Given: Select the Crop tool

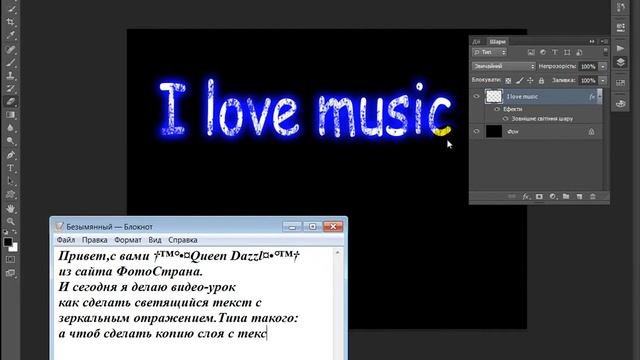Looking at the screenshot, I should [x=11, y=22].
